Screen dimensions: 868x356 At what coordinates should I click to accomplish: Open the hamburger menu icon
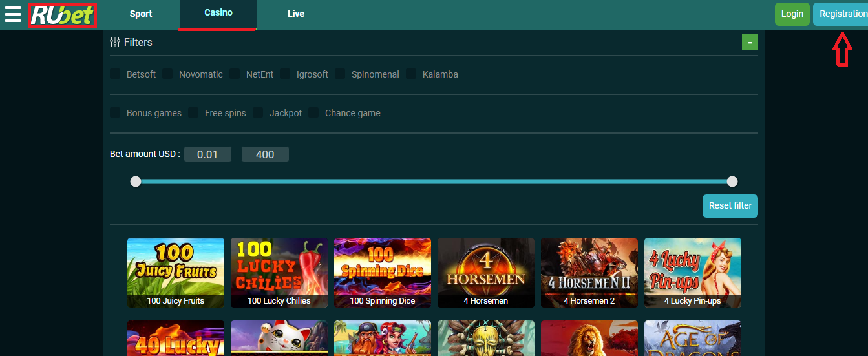[13, 14]
